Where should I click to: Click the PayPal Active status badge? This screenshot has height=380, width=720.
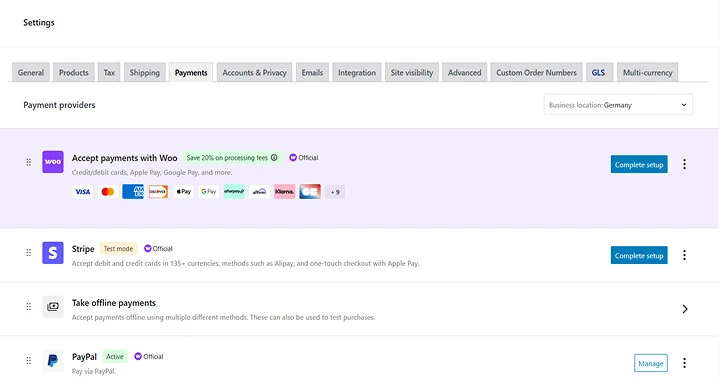115,356
